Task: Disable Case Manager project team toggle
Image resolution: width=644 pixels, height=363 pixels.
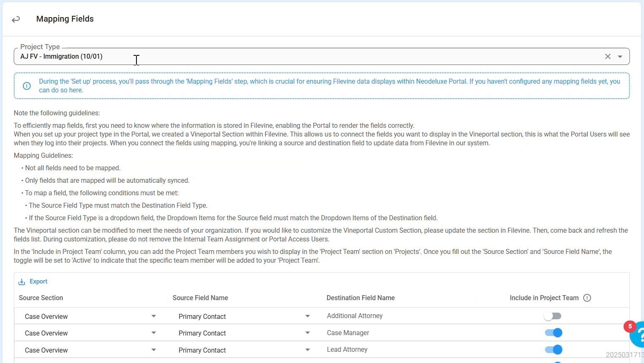Action: [553, 333]
